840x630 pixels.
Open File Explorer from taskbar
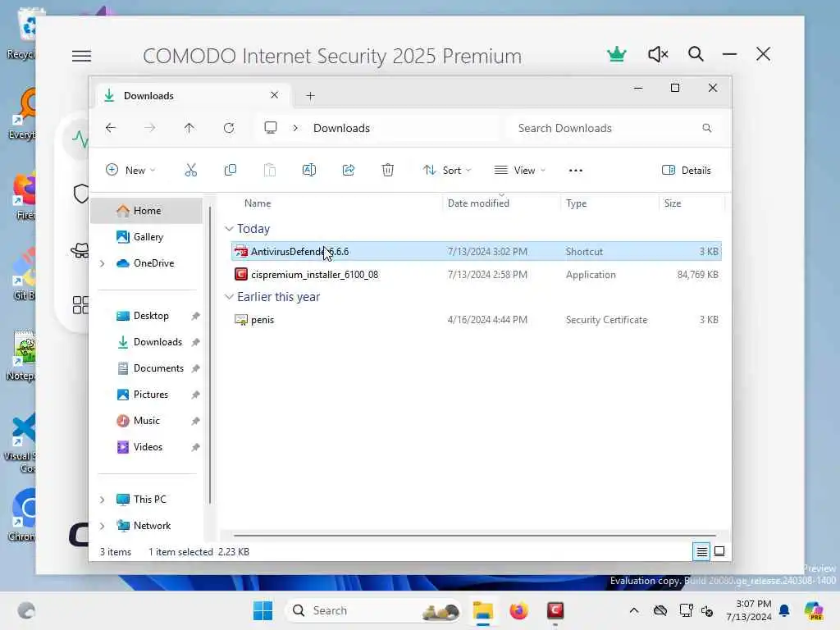coord(482,610)
